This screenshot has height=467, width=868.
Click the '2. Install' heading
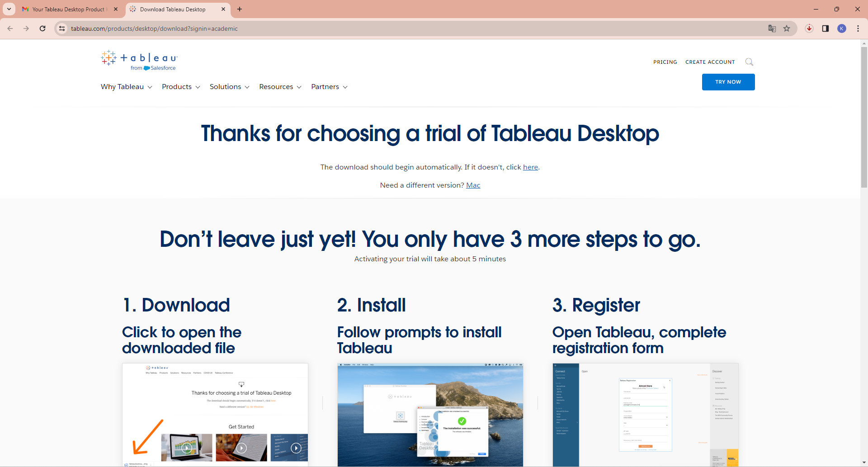click(x=372, y=305)
